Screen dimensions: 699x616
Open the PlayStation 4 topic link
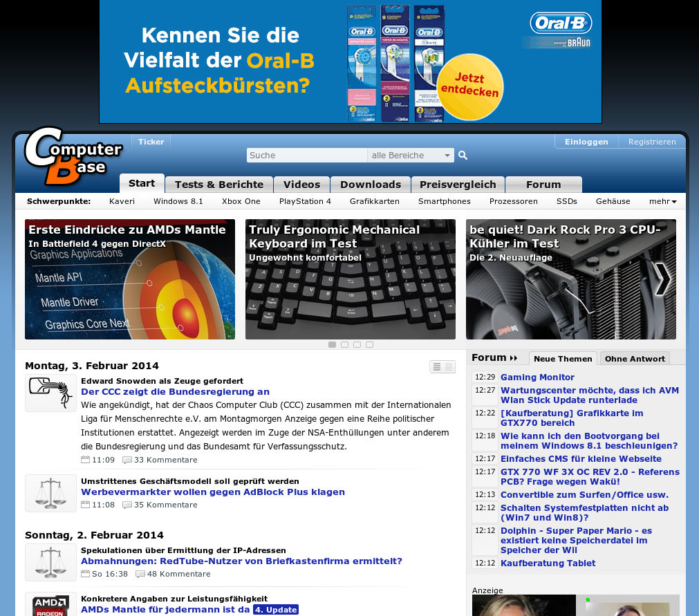point(305,201)
